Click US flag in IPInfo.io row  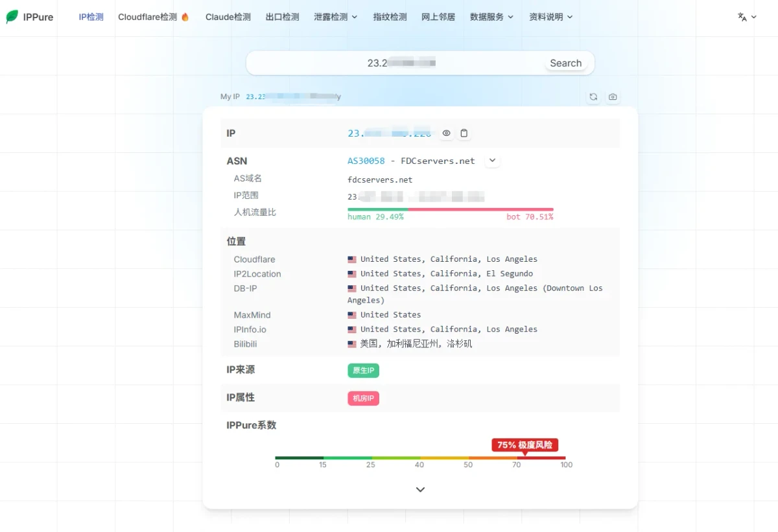[x=352, y=330]
